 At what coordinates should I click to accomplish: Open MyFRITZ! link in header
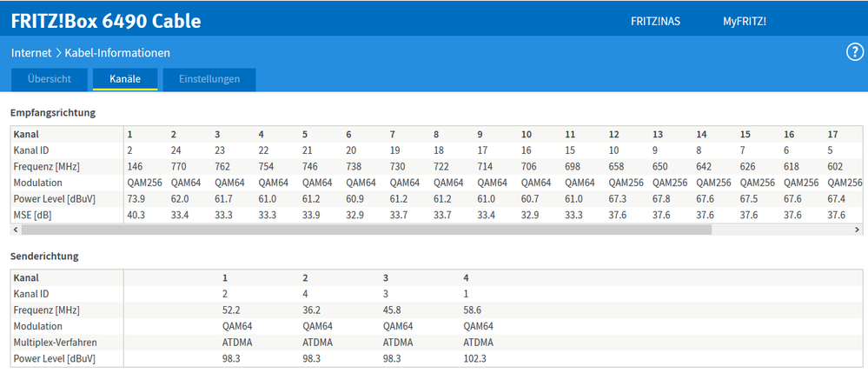point(745,22)
